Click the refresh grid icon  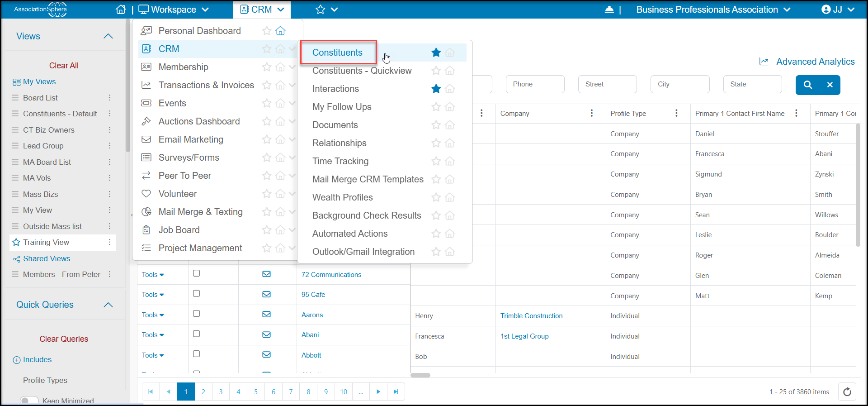click(x=847, y=392)
